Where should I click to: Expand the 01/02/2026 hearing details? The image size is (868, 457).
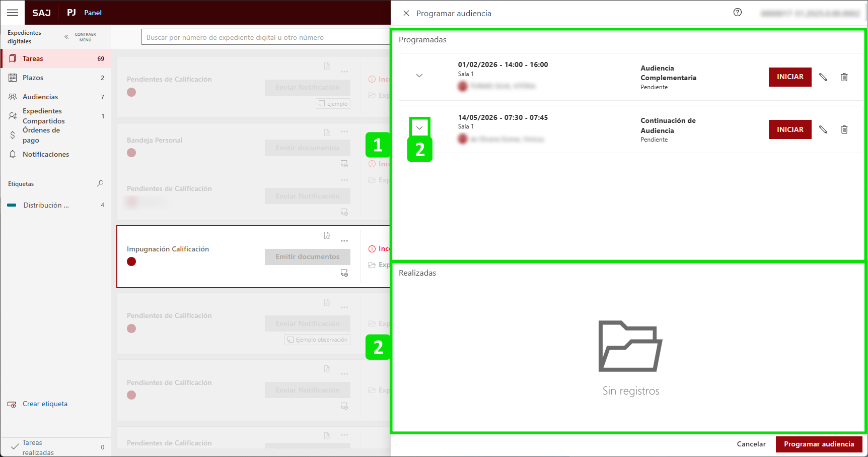pos(419,76)
